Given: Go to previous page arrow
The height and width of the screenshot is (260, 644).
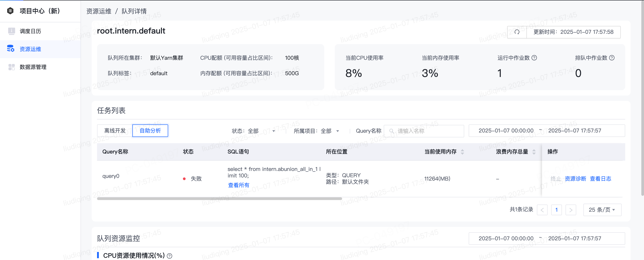Looking at the screenshot, I should pyautogui.click(x=542, y=210).
